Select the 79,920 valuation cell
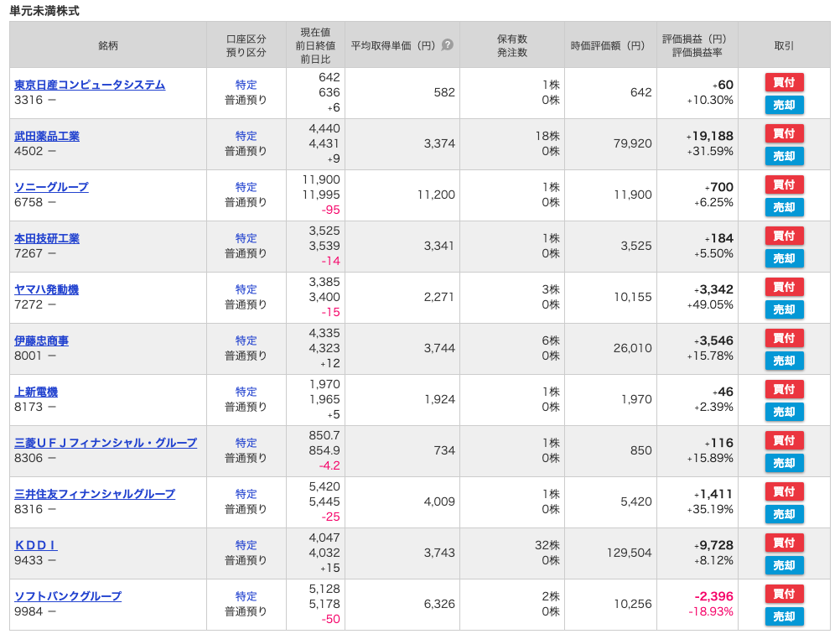 pos(633,143)
